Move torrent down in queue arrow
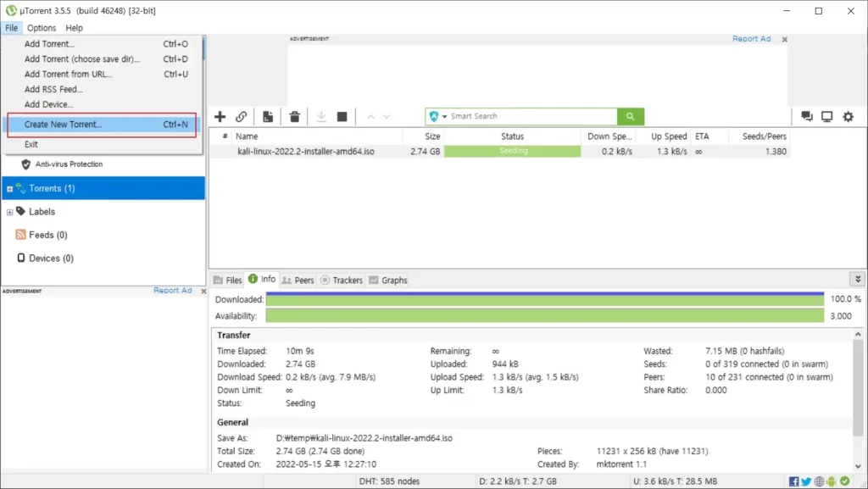This screenshot has height=489, width=868. 387,117
